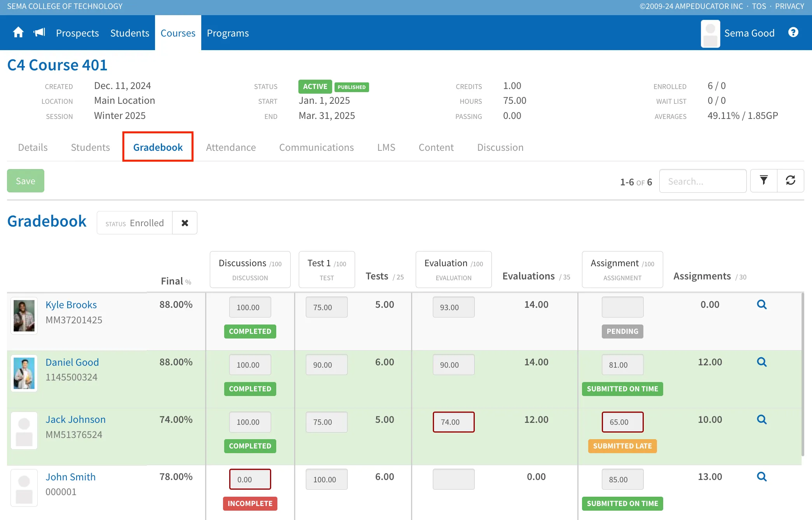Open the Discussions column header
The height and width of the screenshot is (520, 812).
coord(250,269)
